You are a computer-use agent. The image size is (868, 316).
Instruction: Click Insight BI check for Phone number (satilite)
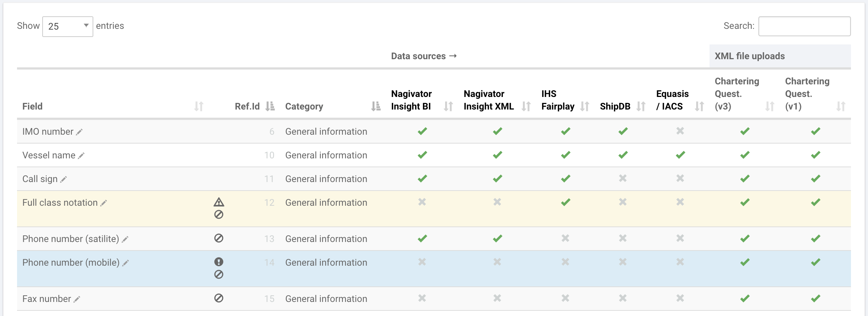(x=423, y=239)
